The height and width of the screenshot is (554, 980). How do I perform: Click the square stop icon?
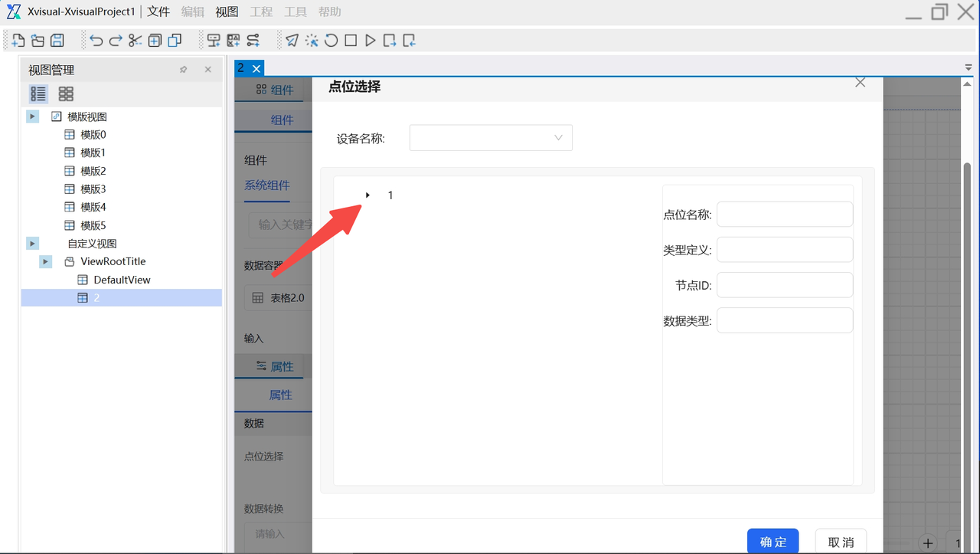351,41
